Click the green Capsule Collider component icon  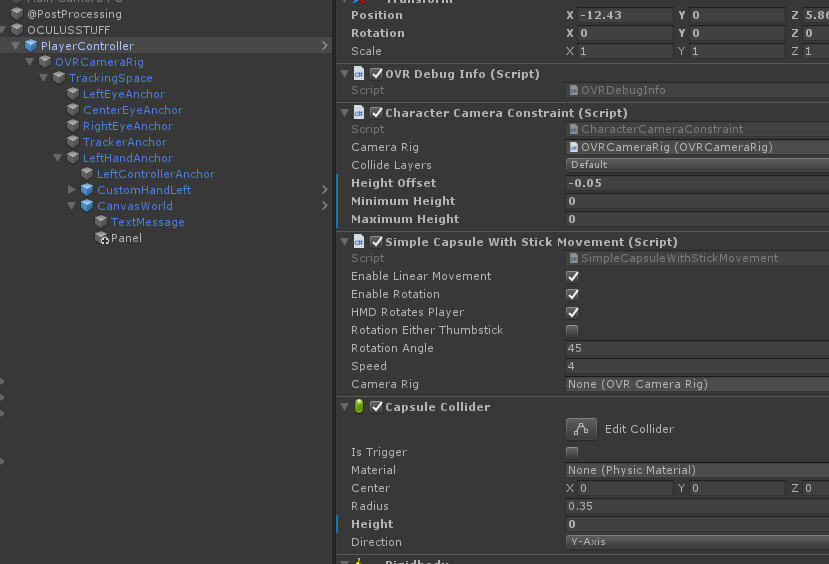(359, 406)
